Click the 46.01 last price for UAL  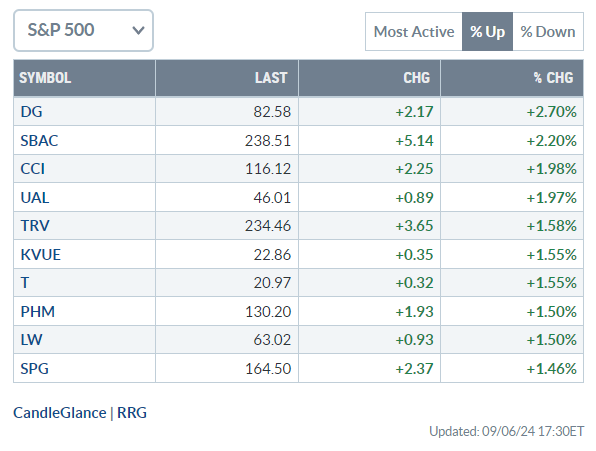coord(272,198)
